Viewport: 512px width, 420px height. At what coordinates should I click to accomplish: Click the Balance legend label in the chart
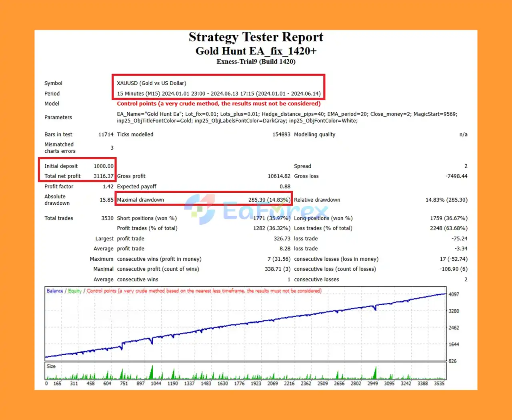tap(55, 291)
